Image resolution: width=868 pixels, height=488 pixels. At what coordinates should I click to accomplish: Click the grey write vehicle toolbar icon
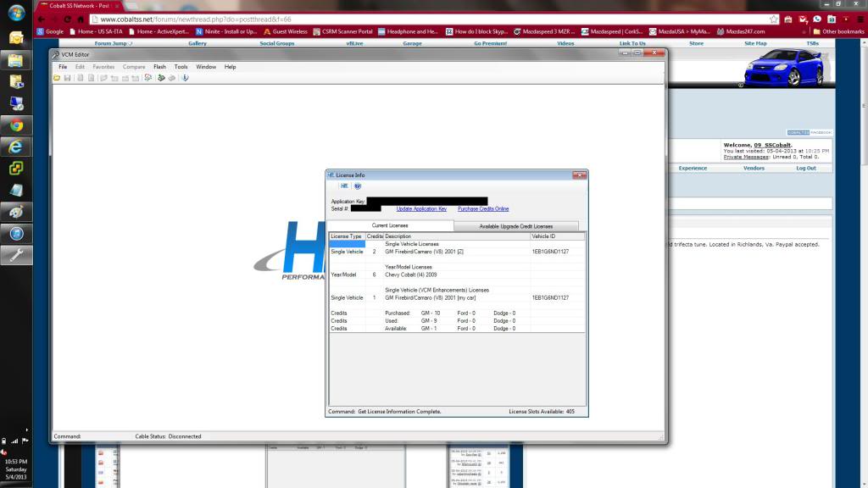point(172,78)
